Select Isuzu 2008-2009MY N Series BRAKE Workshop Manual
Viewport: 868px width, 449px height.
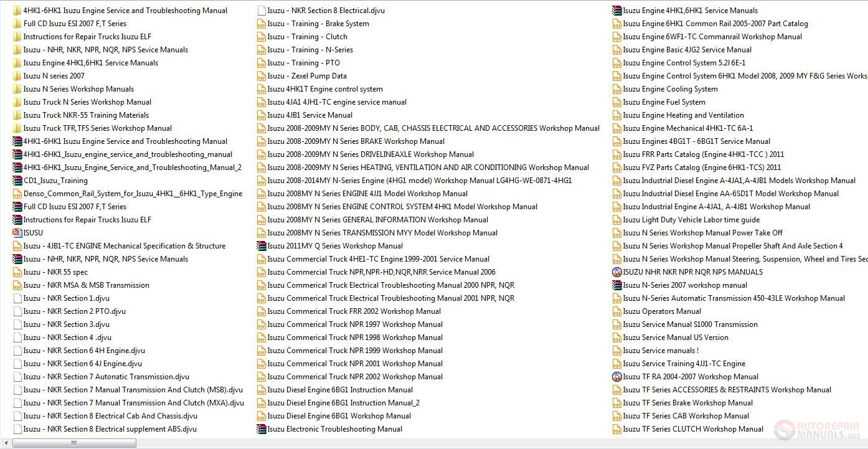tap(356, 141)
